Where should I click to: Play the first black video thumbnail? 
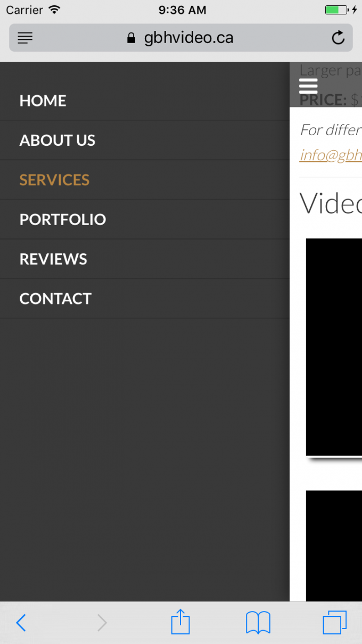point(334,347)
